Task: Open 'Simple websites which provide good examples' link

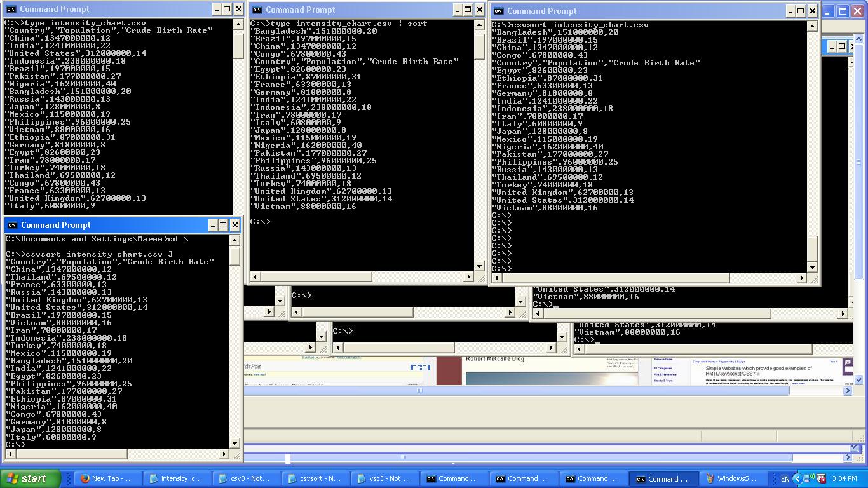Action: click(758, 370)
